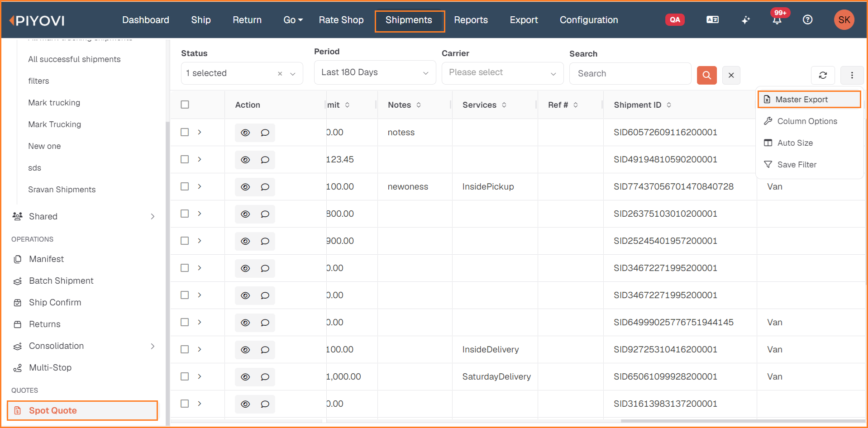Open the Period Last 180 Days dropdown
The width and height of the screenshot is (868, 428).
point(375,72)
